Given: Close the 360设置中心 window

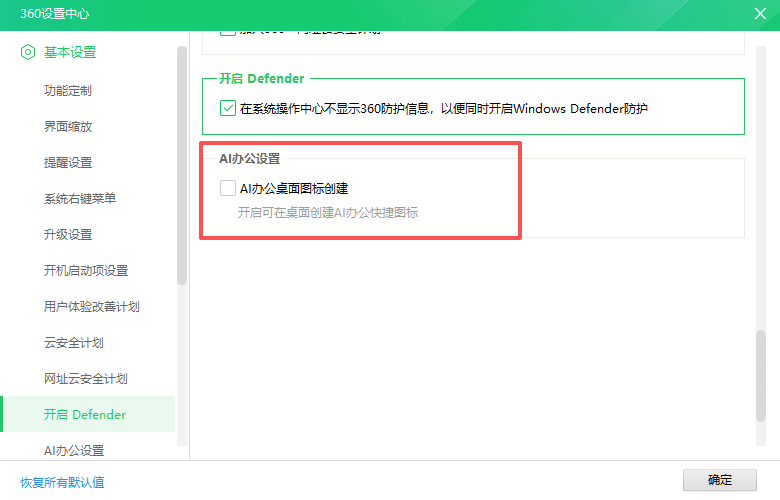Looking at the screenshot, I should click(759, 13).
